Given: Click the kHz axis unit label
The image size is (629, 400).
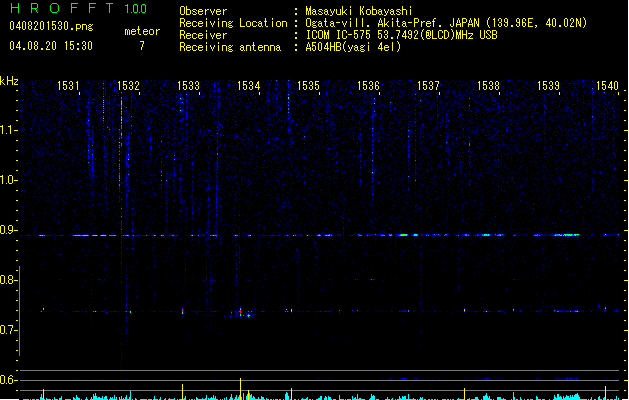Looking at the screenshot, I should coord(9,81).
